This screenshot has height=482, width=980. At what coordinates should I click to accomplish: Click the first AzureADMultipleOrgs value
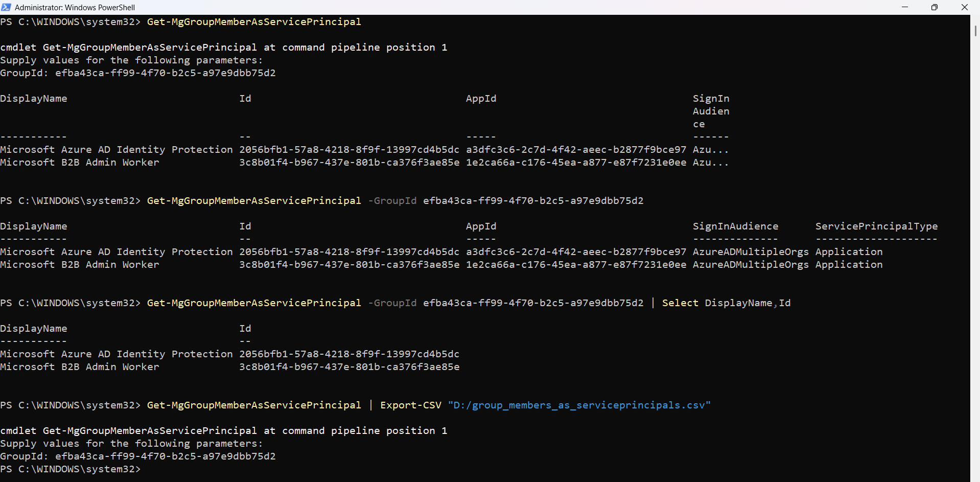[x=750, y=252]
